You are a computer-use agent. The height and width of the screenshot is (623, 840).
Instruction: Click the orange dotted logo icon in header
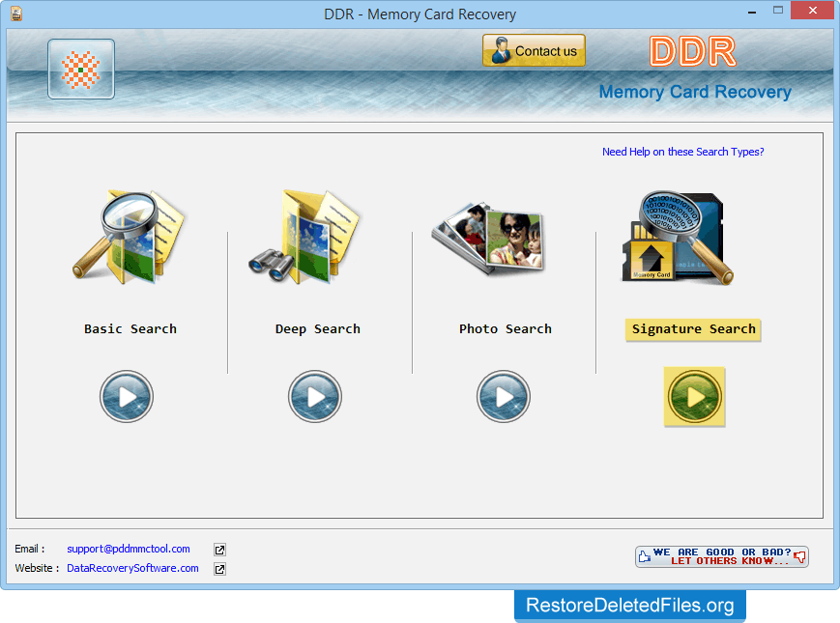(81, 69)
